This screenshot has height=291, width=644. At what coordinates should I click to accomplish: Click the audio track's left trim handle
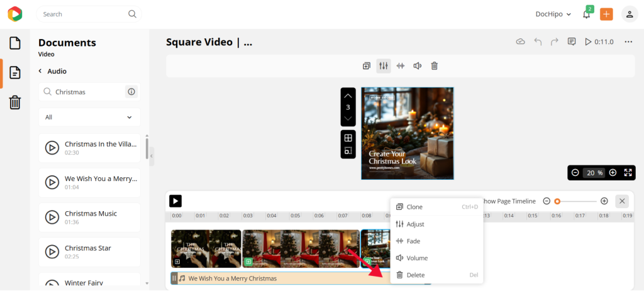point(174,278)
